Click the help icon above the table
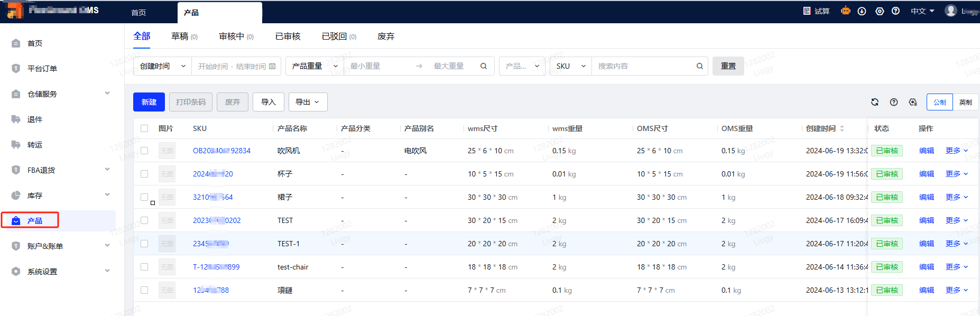The width and height of the screenshot is (980, 316). [894, 102]
